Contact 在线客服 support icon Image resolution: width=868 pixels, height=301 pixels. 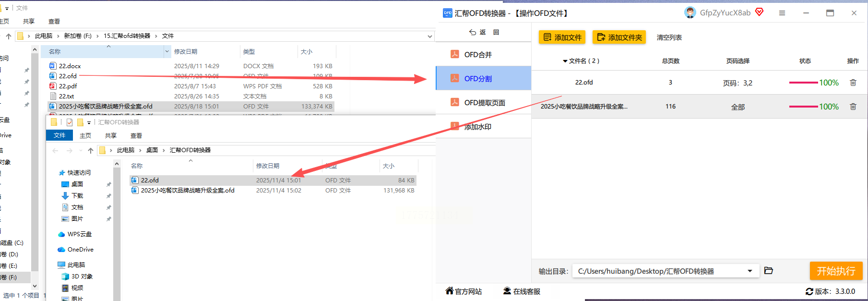point(507,291)
